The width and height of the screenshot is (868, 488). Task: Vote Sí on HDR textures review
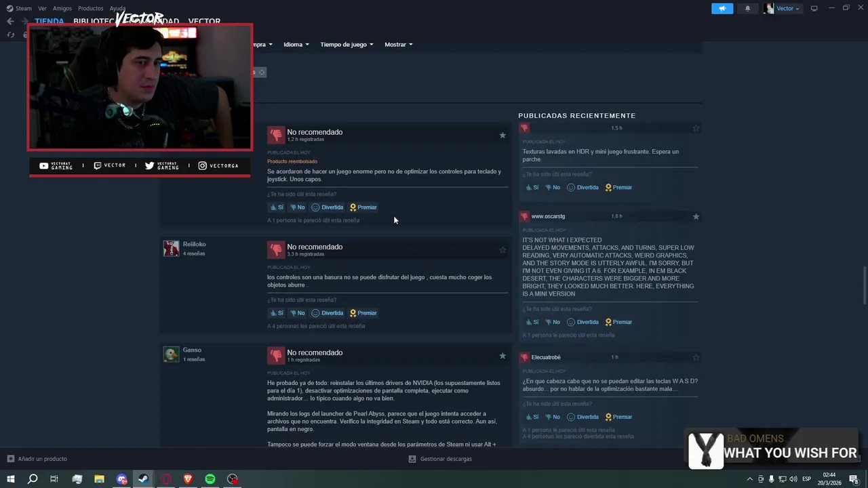click(532, 187)
